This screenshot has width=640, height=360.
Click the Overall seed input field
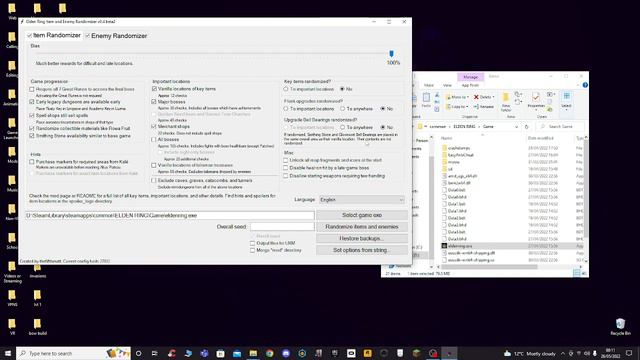(282, 226)
